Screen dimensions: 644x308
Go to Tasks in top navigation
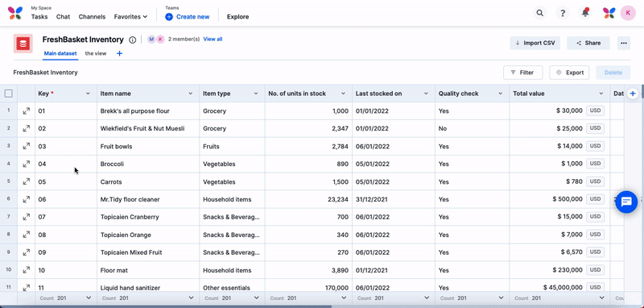click(39, 17)
